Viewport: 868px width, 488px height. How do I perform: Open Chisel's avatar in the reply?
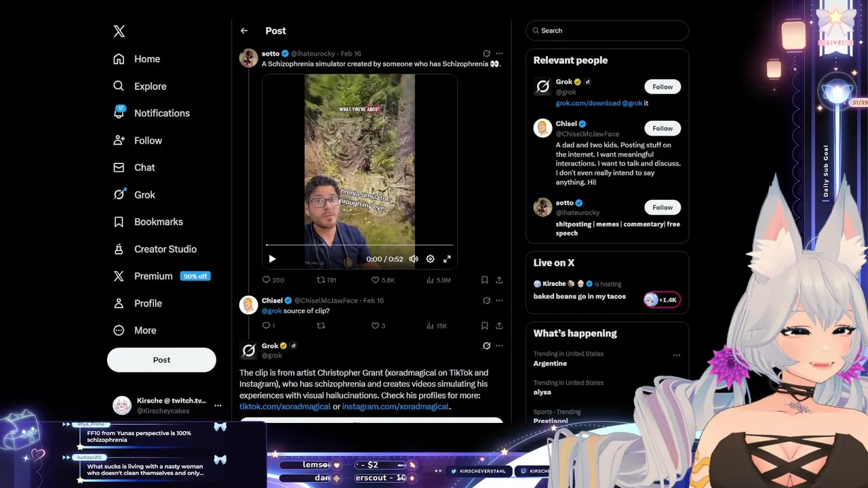pos(248,305)
